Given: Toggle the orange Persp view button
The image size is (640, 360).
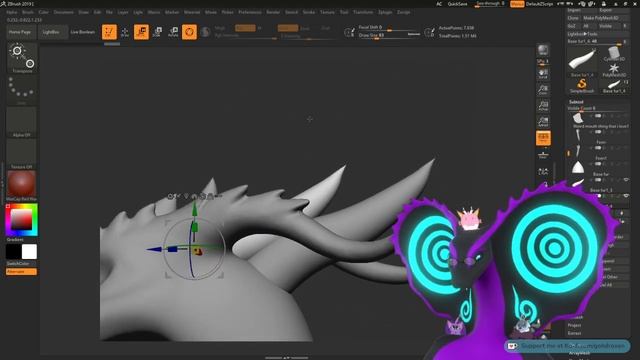Looking at the screenshot, I should (543, 138).
